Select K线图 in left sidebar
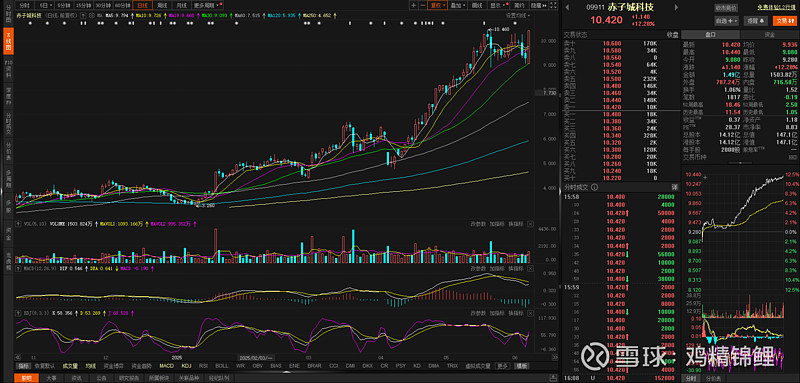 [8, 41]
